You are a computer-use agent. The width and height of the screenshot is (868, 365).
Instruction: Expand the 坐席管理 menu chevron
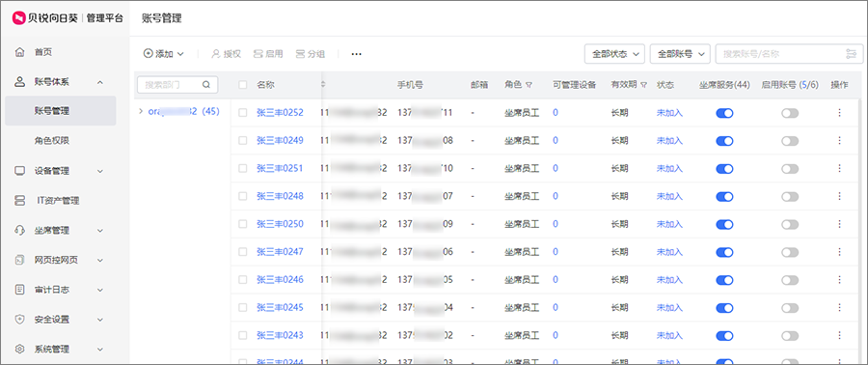point(100,231)
